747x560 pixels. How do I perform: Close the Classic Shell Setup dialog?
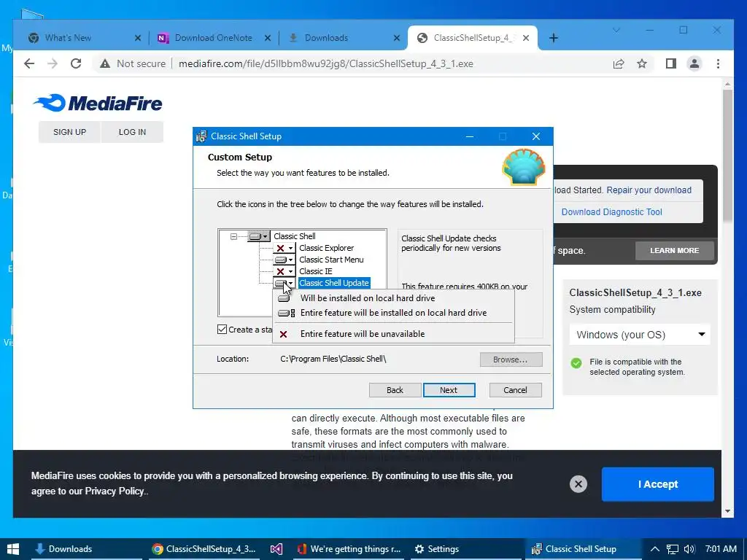click(x=536, y=136)
